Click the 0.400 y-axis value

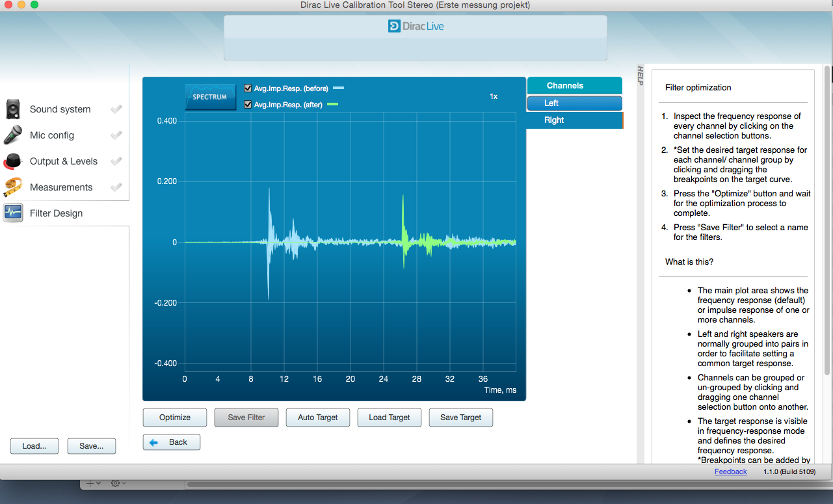click(x=166, y=121)
